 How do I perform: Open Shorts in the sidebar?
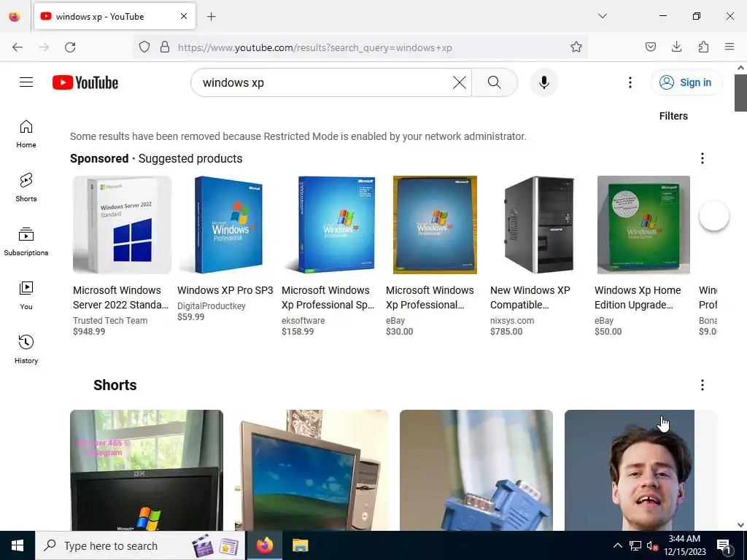26,187
